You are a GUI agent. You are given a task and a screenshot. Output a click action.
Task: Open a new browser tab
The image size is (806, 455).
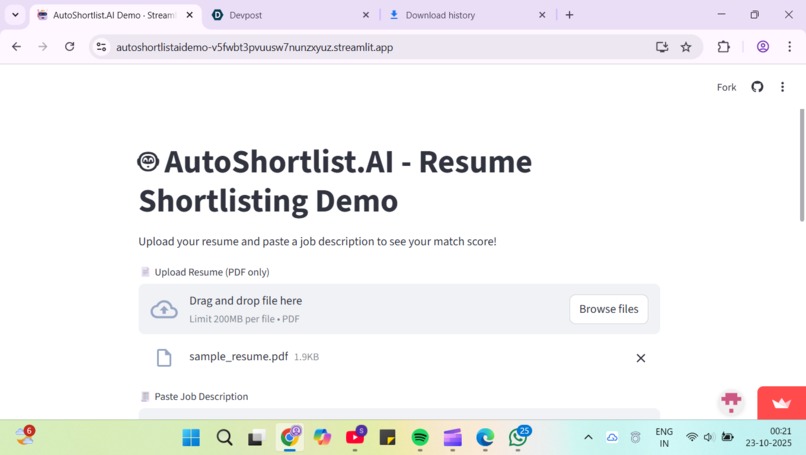570,15
